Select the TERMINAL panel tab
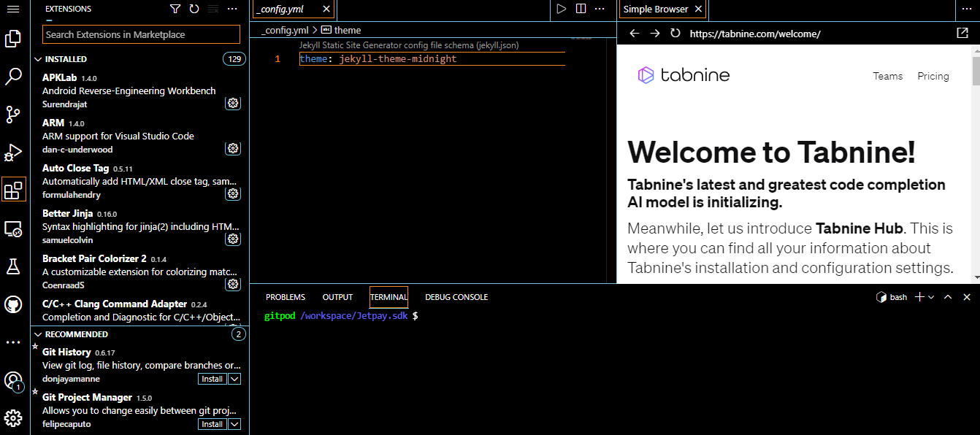The width and height of the screenshot is (980, 435). tap(388, 297)
